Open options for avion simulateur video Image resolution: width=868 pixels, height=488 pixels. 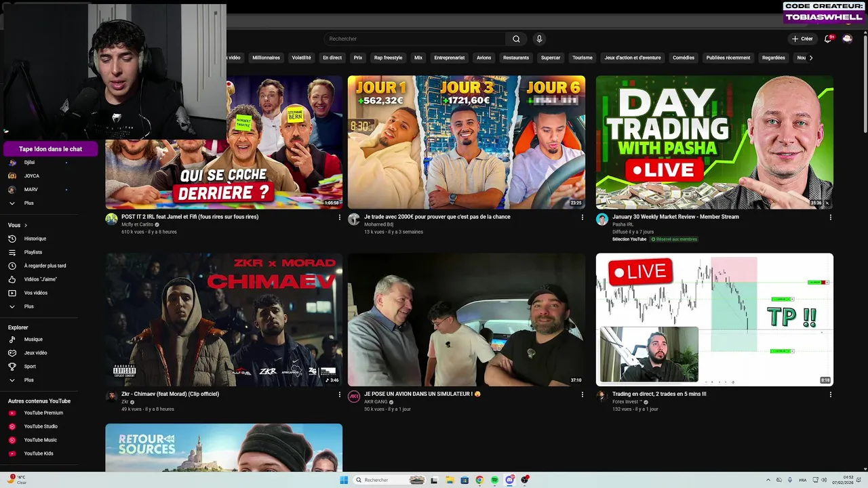[x=582, y=394]
